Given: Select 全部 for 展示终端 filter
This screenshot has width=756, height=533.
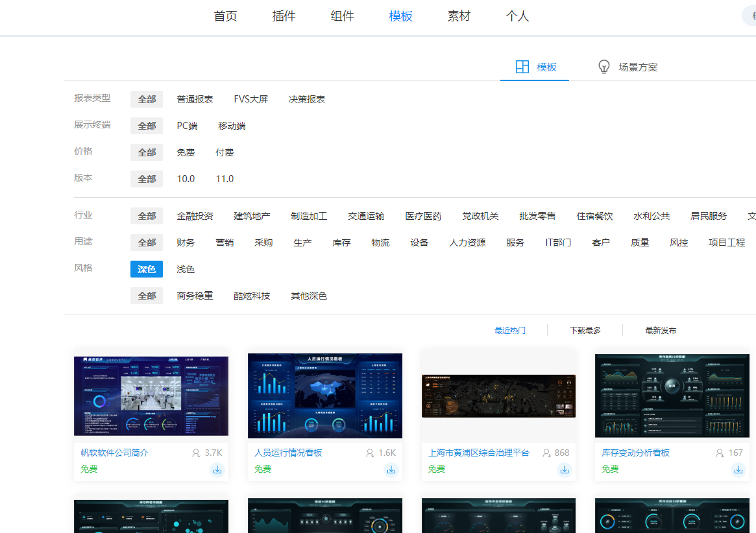Looking at the screenshot, I should (147, 126).
